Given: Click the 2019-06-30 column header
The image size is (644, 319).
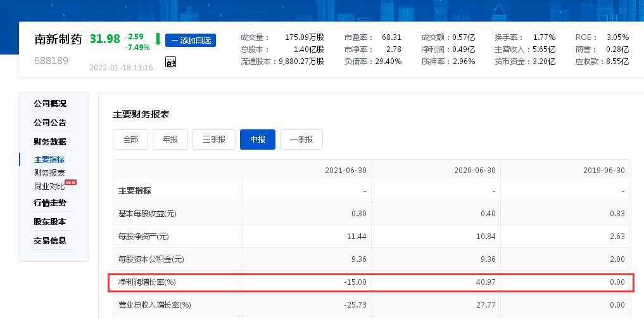Looking at the screenshot, I should [x=604, y=170].
